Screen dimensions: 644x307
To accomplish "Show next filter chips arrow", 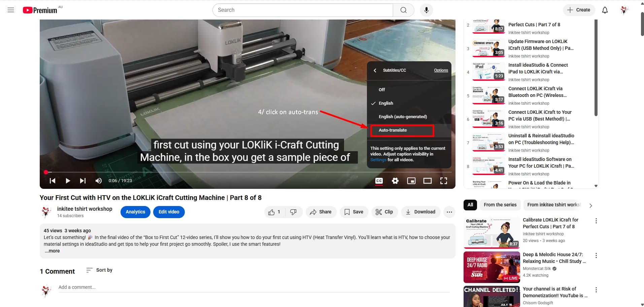I will coord(590,205).
